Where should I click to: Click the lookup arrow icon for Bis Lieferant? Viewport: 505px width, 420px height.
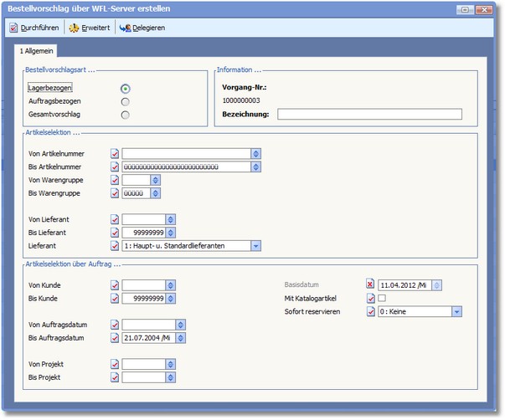pos(171,232)
